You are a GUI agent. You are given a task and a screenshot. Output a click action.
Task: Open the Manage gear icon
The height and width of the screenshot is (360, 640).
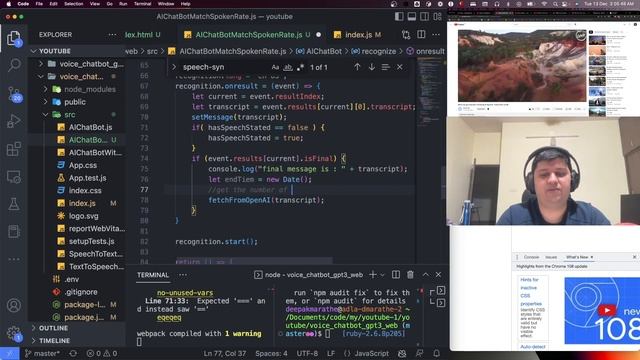13,333
